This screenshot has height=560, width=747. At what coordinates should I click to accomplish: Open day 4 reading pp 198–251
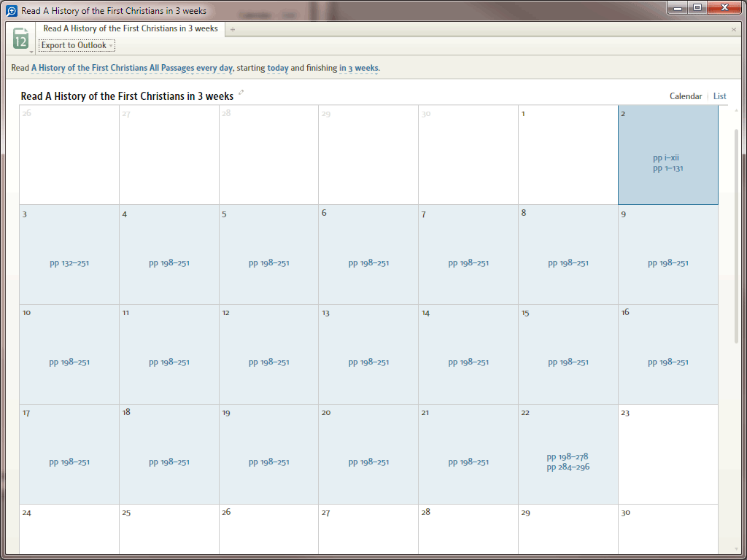[x=169, y=262]
